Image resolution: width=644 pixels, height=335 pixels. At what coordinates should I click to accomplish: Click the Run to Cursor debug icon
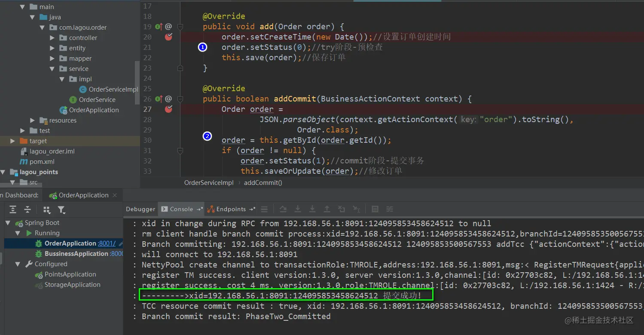356,209
